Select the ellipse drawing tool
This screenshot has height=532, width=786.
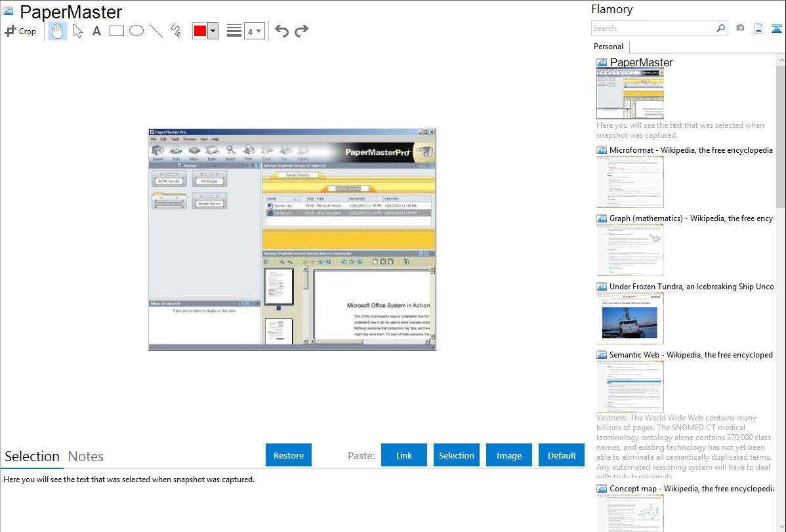(x=136, y=31)
